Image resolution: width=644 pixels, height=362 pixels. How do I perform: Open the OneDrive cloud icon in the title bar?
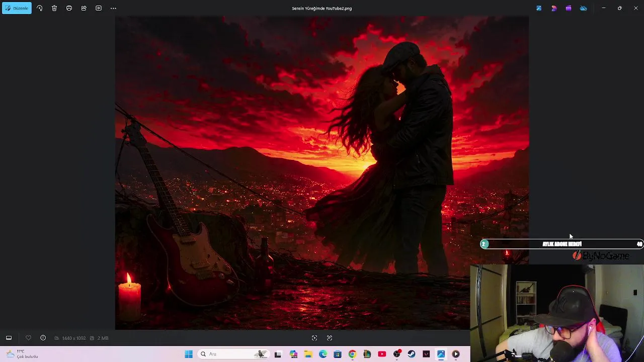[584, 8]
